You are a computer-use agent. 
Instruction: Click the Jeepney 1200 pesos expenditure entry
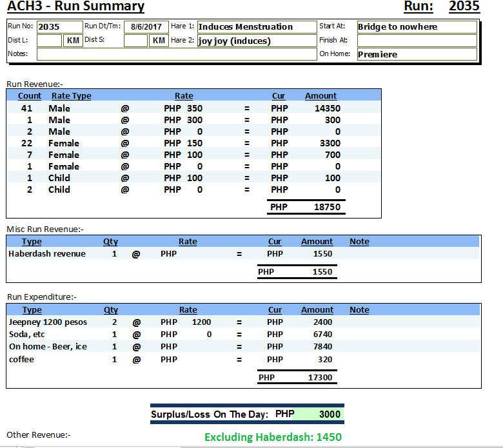(x=48, y=322)
